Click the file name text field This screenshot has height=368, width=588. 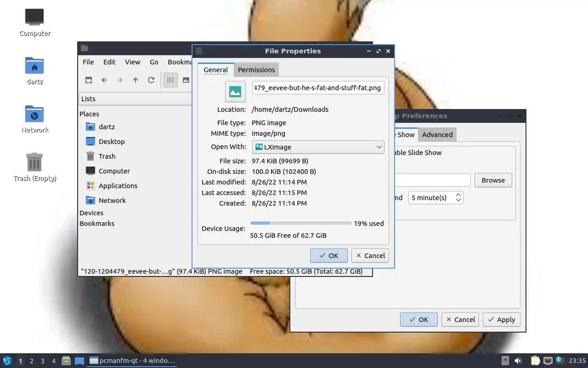(x=318, y=88)
